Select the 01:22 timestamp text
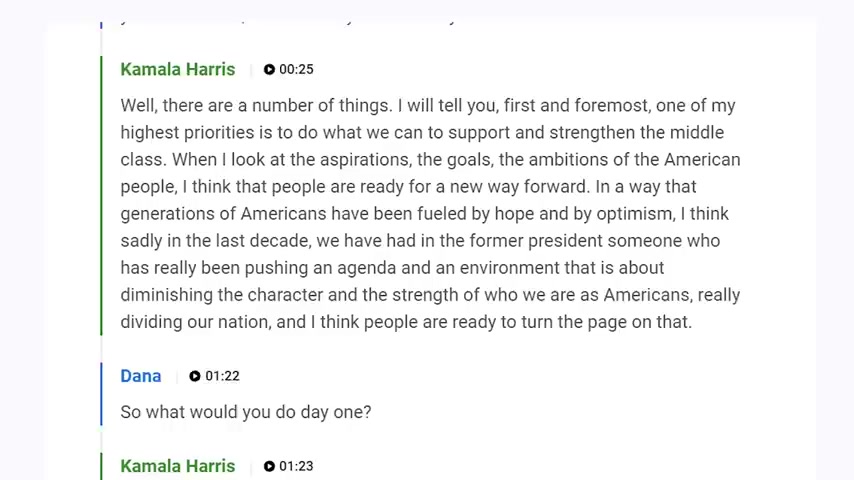 (x=222, y=376)
